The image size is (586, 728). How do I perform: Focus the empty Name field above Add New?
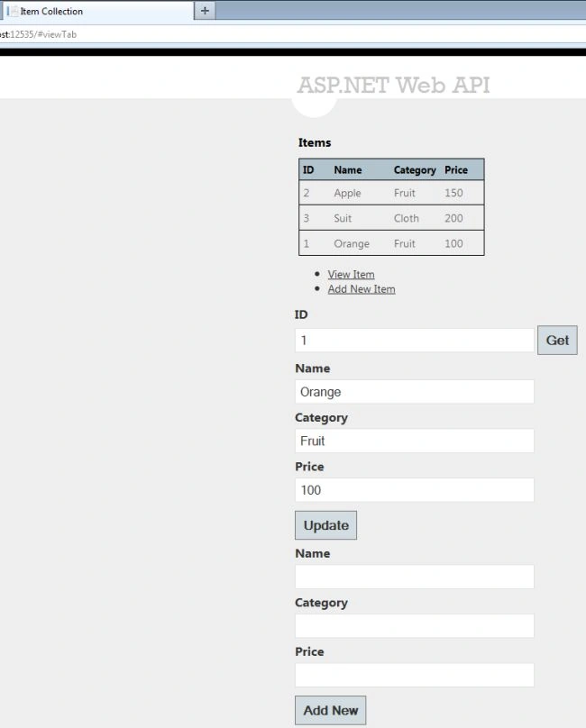click(x=415, y=577)
